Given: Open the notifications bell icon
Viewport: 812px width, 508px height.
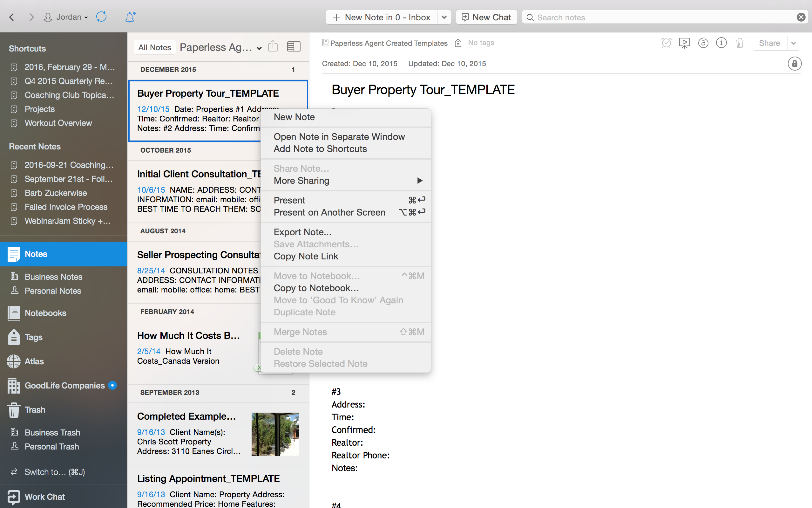Looking at the screenshot, I should coord(130,17).
